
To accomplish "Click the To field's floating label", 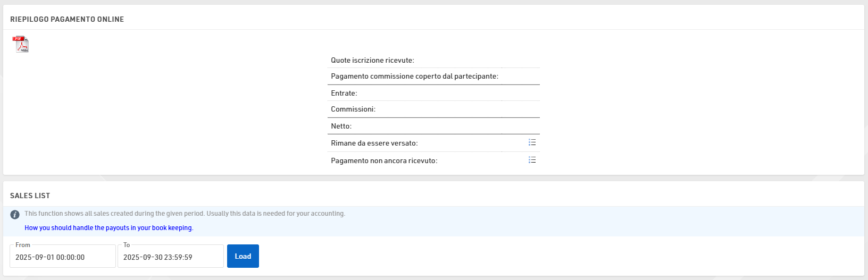I will tap(127, 245).
